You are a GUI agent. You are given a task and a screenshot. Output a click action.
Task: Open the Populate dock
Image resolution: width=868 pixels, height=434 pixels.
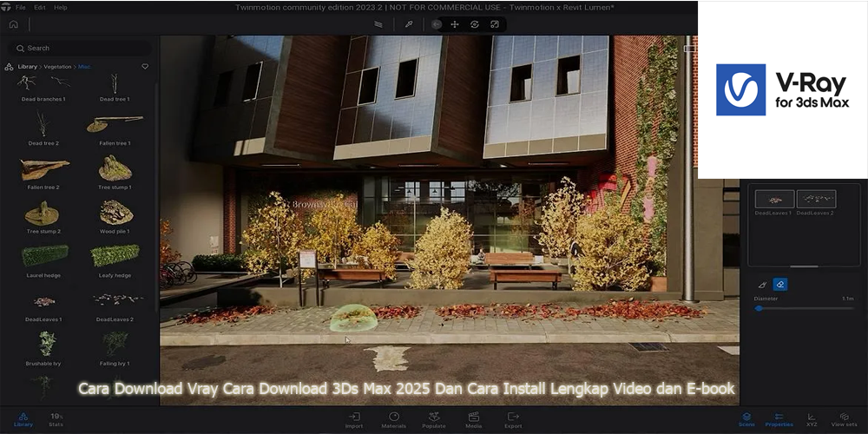pyautogui.click(x=434, y=420)
